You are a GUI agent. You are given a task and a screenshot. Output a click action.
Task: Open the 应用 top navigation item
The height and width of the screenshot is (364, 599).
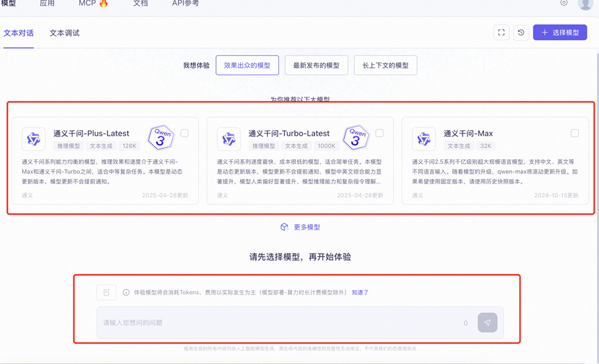click(47, 3)
